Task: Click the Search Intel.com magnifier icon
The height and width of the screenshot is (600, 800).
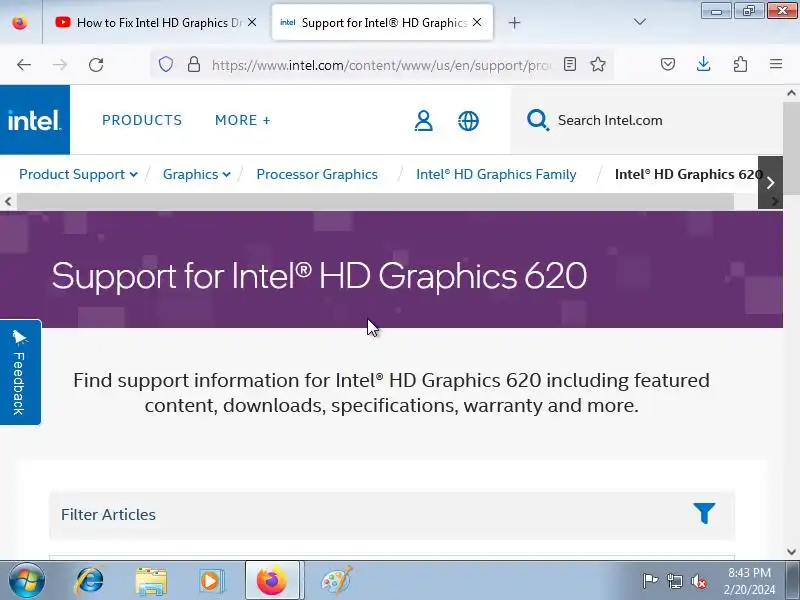Action: point(537,120)
